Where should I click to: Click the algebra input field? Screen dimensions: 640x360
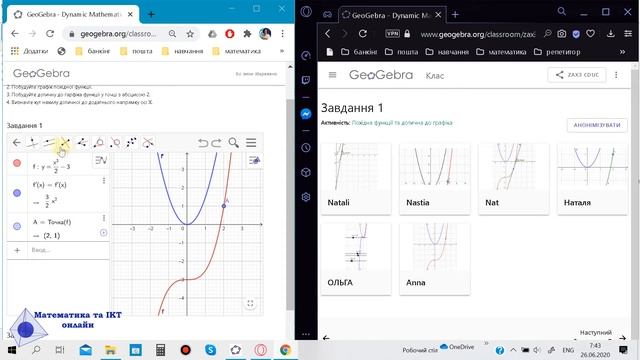pos(68,250)
